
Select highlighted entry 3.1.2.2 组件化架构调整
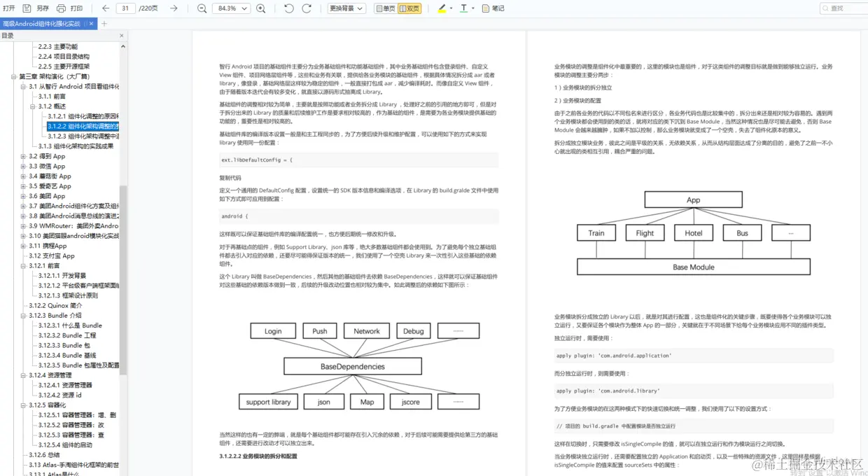point(83,127)
